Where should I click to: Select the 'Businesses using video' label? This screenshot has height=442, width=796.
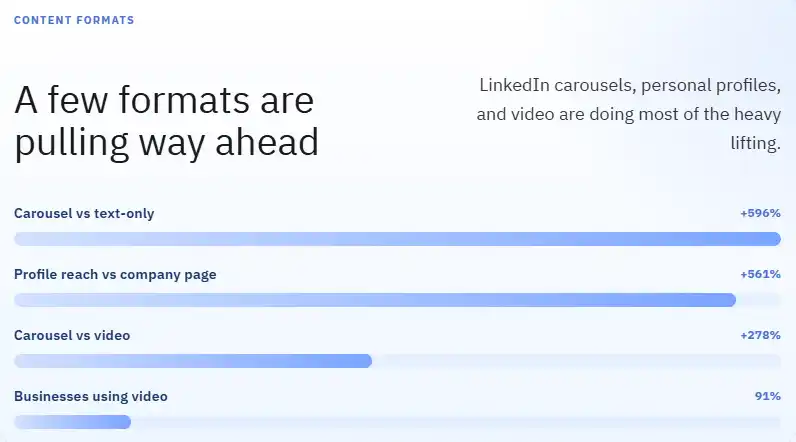pos(91,396)
